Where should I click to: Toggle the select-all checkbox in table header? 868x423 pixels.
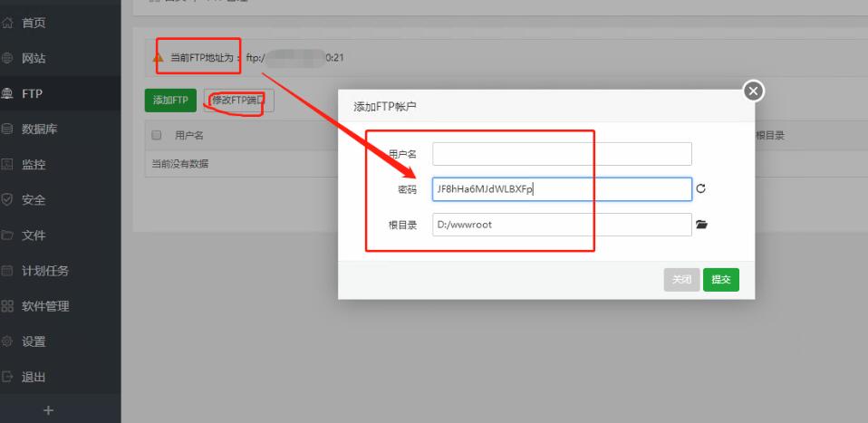point(156,135)
